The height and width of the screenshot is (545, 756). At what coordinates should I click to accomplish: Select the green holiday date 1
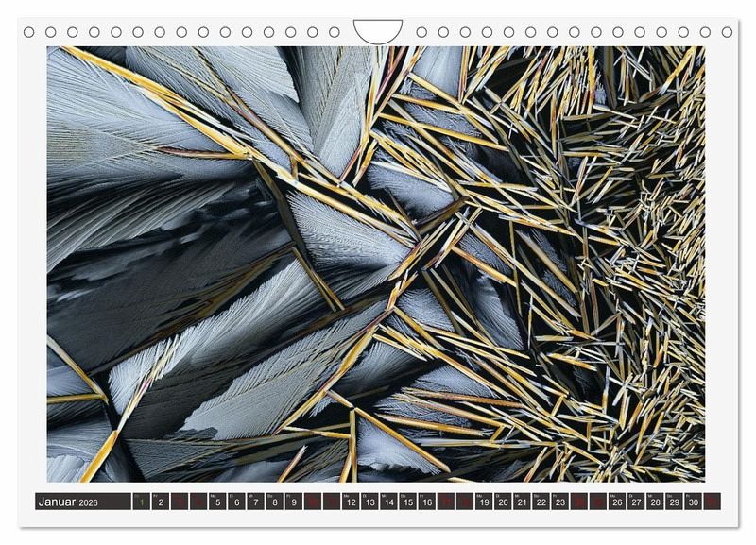coord(142,502)
